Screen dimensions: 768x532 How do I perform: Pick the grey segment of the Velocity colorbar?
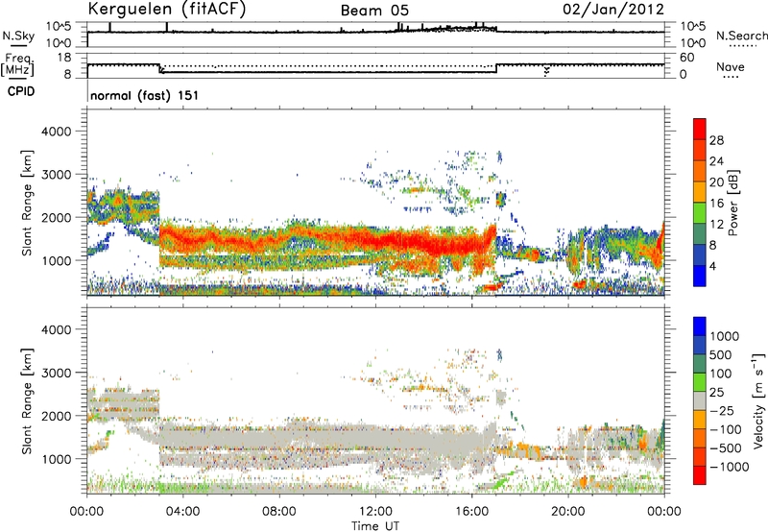click(x=700, y=400)
